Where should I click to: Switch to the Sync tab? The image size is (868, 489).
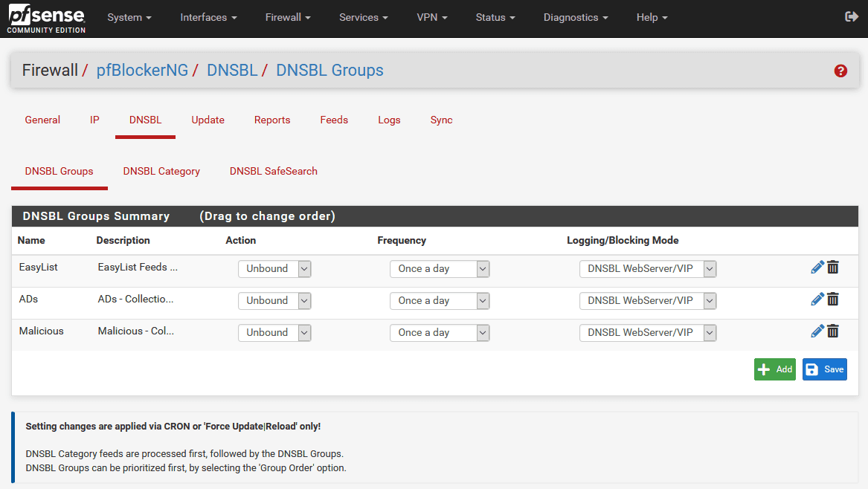[x=442, y=120]
